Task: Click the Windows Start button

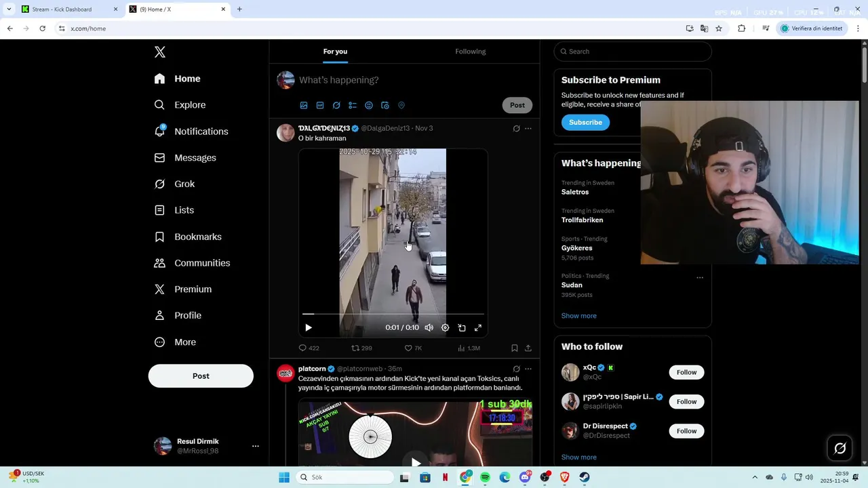Action: click(x=284, y=477)
